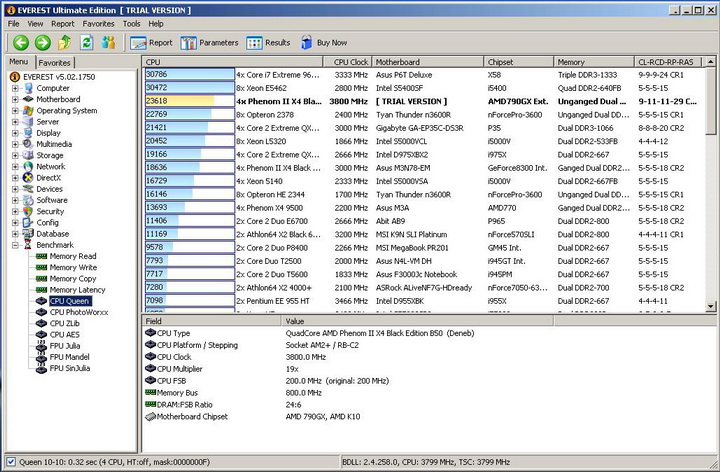Click the yellow 23618 score bar
The width and height of the screenshot is (720, 472).
(x=190, y=101)
